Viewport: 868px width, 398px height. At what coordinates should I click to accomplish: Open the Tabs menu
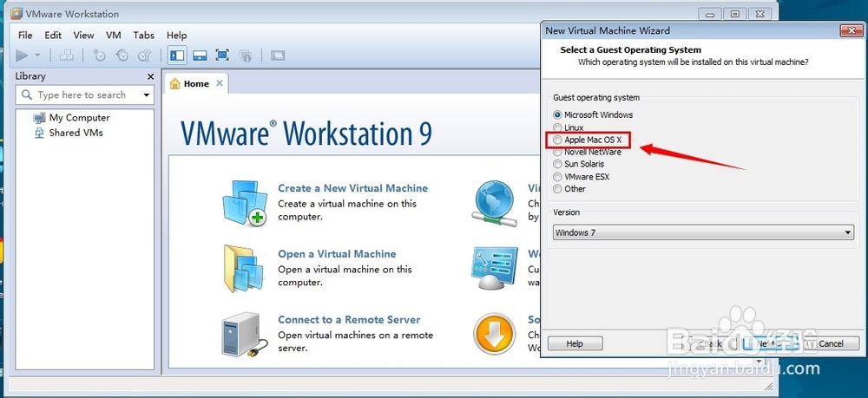[144, 35]
